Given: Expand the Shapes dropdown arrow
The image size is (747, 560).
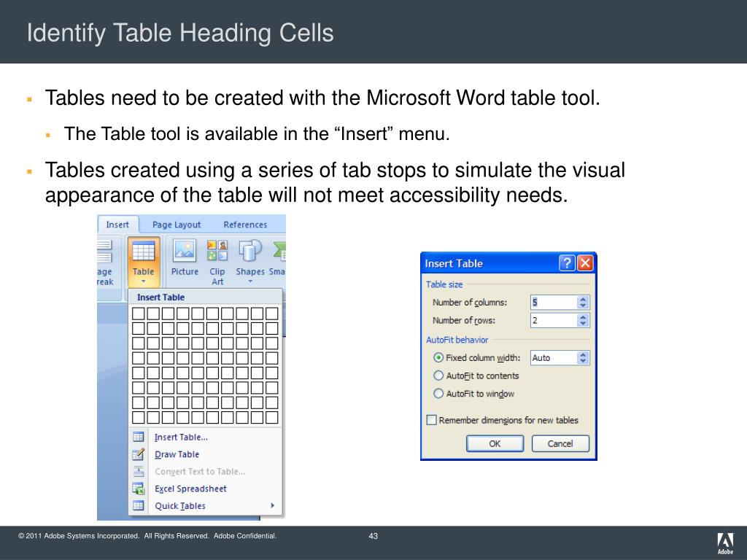Looking at the screenshot, I should [250, 282].
